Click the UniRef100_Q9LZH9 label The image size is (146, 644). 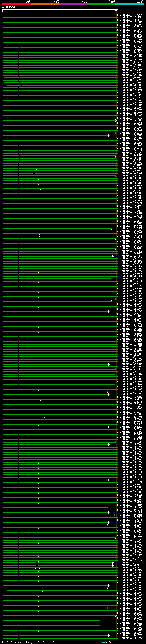click(x=131, y=75)
